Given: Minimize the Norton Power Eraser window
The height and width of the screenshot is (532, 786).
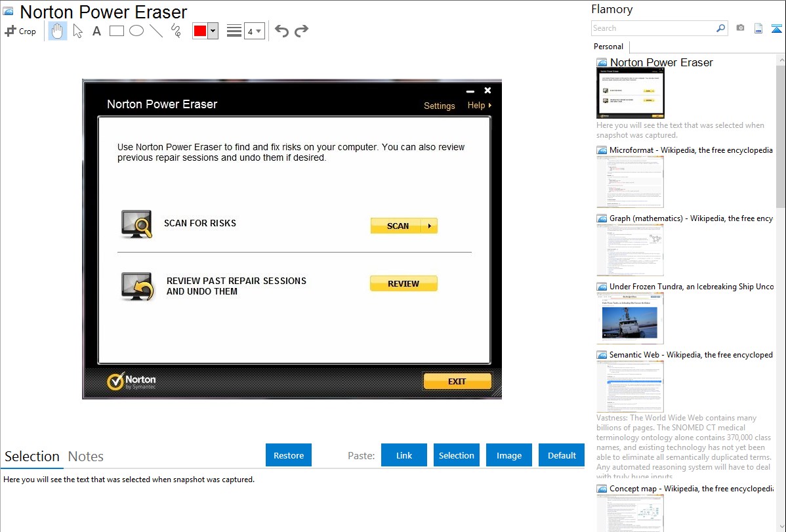Looking at the screenshot, I should coord(470,91).
